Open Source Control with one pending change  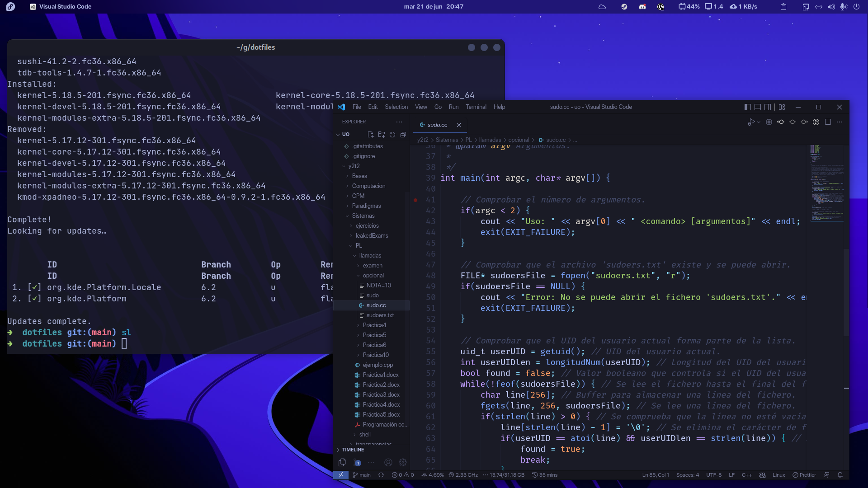pyautogui.click(x=357, y=462)
